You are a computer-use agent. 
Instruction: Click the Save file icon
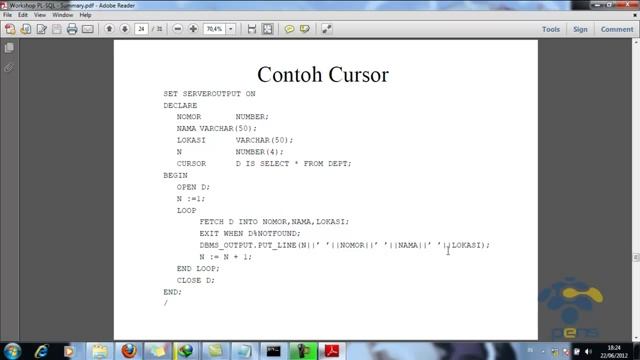click(x=57, y=29)
